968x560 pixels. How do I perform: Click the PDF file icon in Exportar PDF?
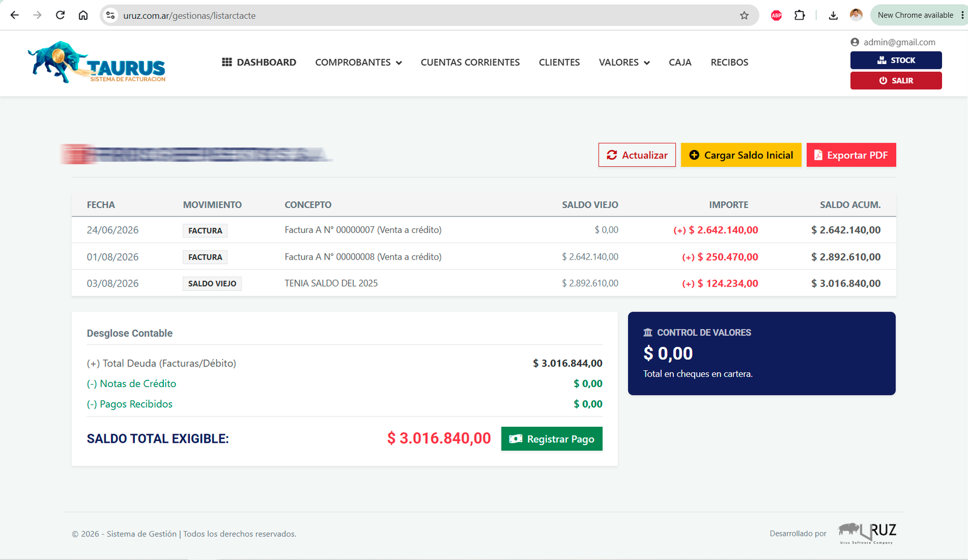tap(818, 155)
